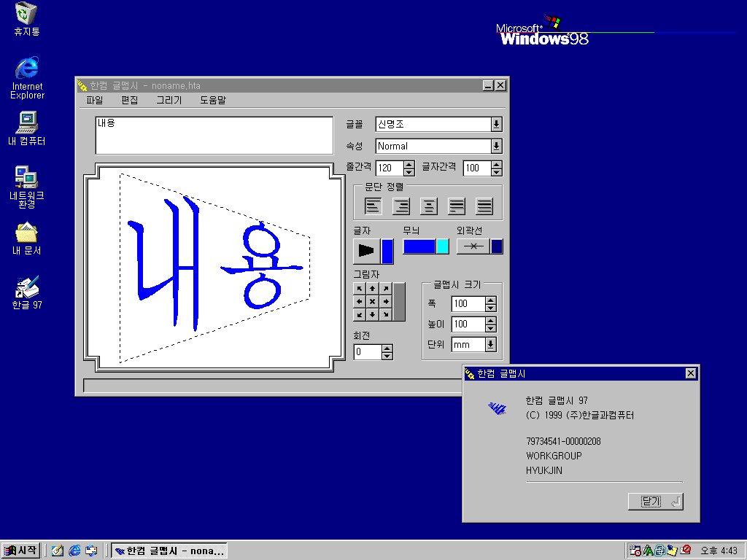Set shadow direction to right arrow

click(386, 301)
